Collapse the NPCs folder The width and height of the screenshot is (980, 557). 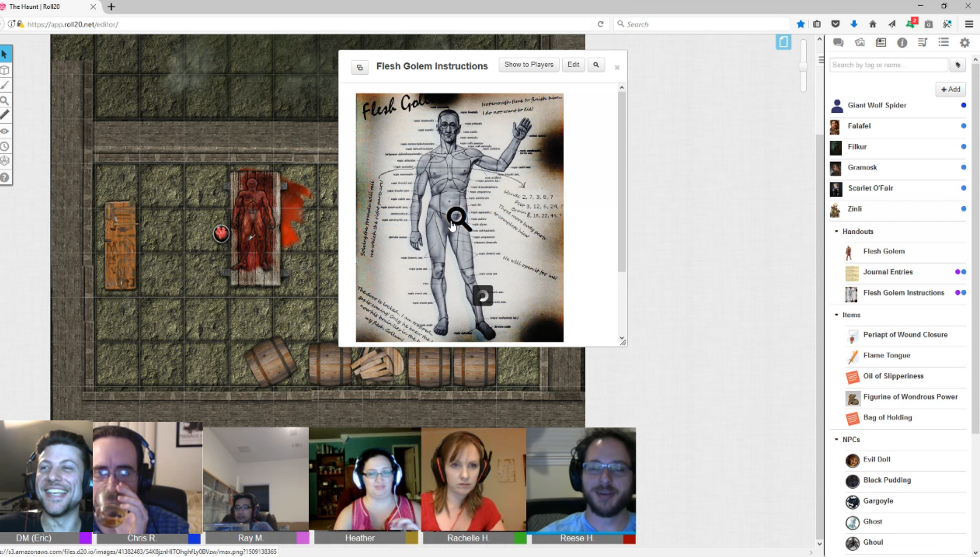point(837,439)
